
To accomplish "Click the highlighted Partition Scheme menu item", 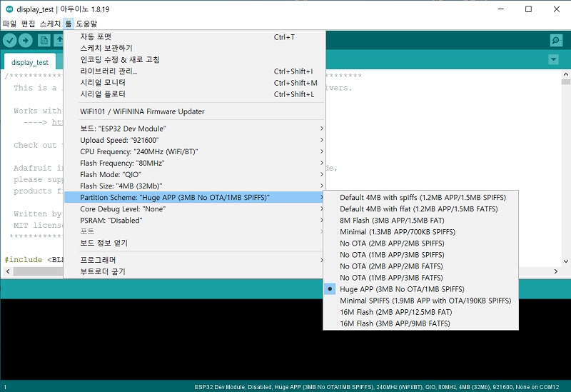I will tap(194, 198).
